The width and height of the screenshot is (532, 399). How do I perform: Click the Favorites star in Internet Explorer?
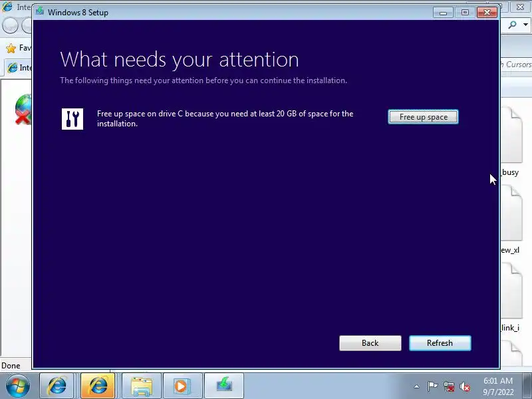[11, 48]
